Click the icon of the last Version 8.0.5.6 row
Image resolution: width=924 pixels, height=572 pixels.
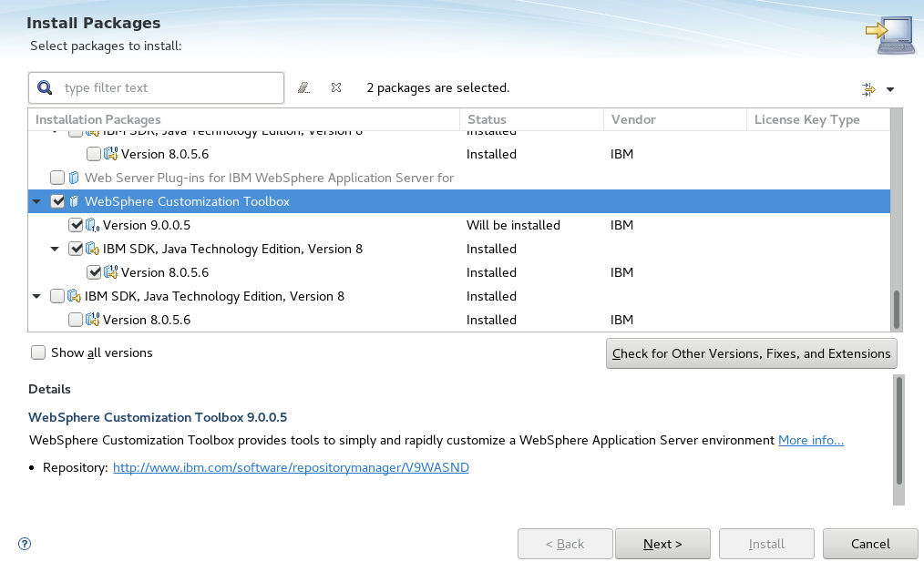[93, 320]
